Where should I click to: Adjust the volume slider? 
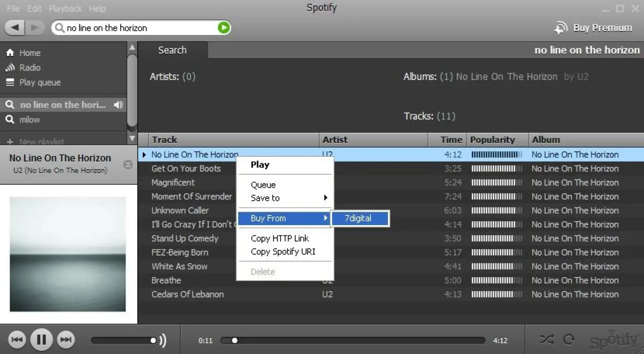[124, 340]
